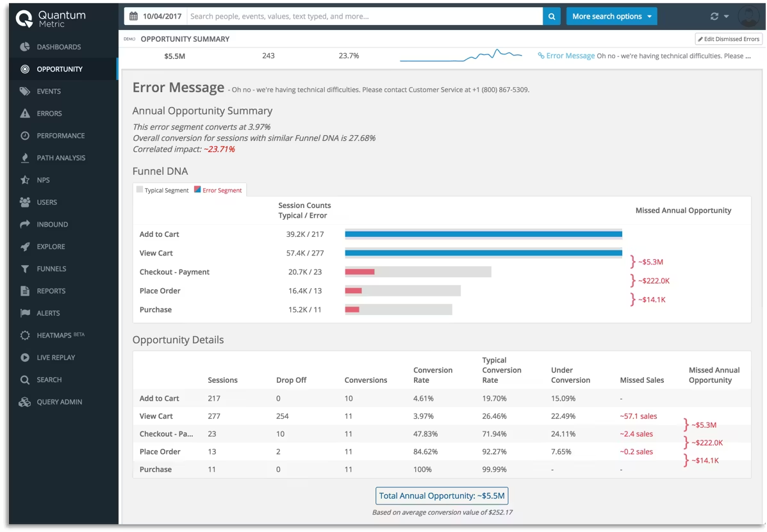Screen dimensions: 767x532
Task: Open Path Analysis from the sidebar
Action: (60, 157)
